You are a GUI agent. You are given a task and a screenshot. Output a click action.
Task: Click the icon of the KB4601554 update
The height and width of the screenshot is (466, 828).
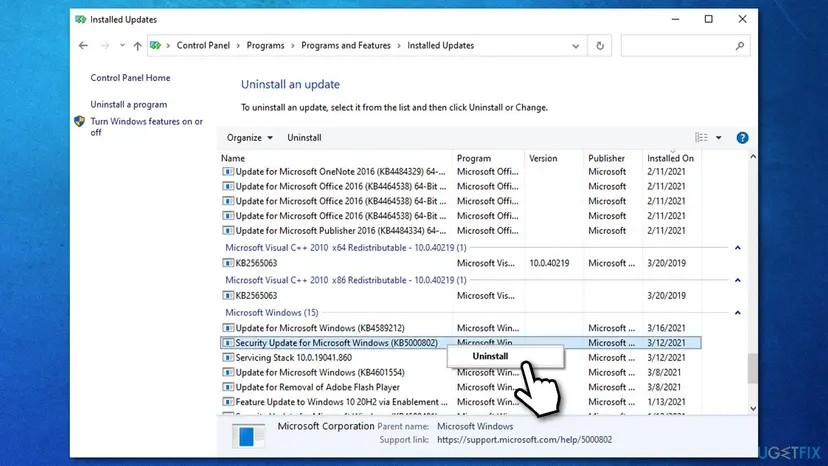(x=228, y=372)
